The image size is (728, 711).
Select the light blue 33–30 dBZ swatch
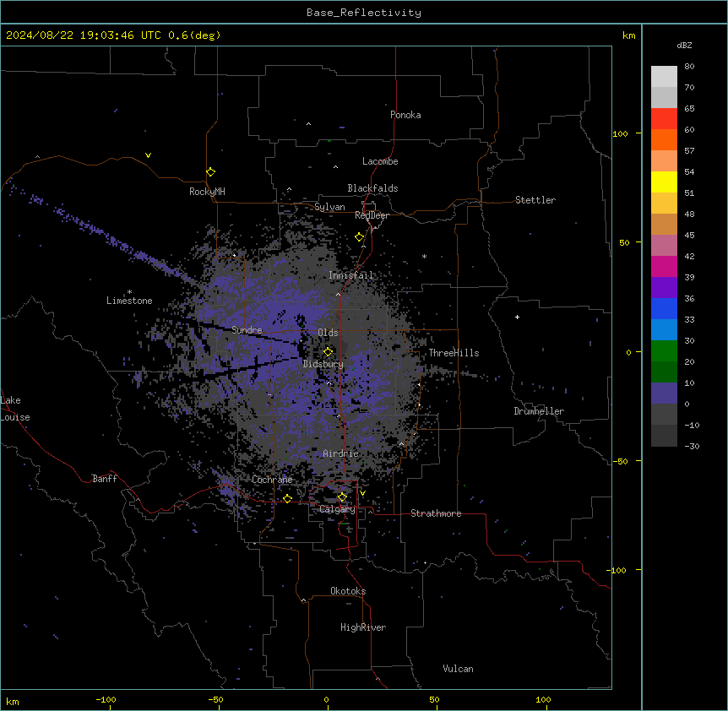coord(664,330)
